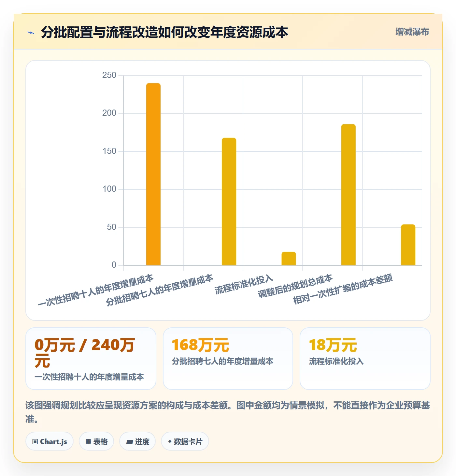Image resolution: width=456 pixels, height=476 pixels.
Task: Click the lightning icon beside the title
Action: pos(31,33)
